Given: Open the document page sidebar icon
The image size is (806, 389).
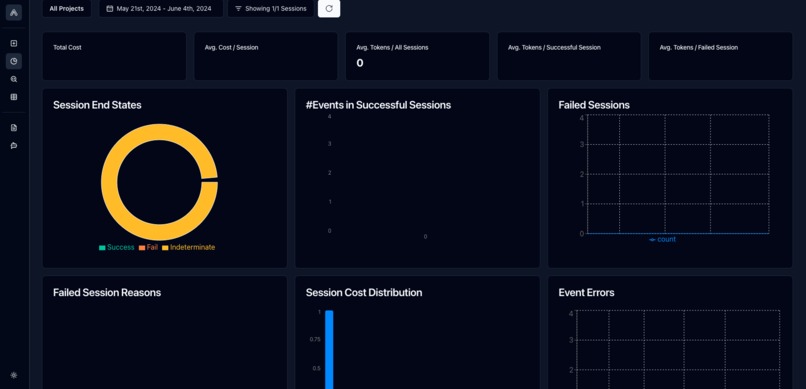Looking at the screenshot, I should coord(14,128).
